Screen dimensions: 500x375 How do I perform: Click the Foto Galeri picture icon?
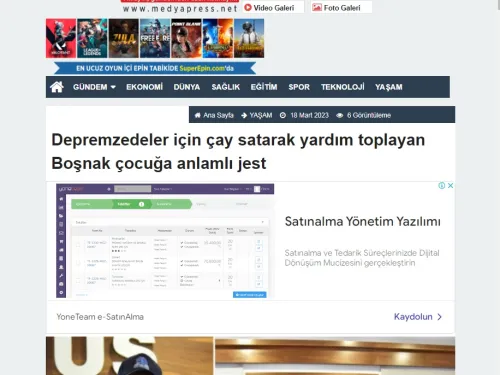pyautogui.click(x=317, y=7)
